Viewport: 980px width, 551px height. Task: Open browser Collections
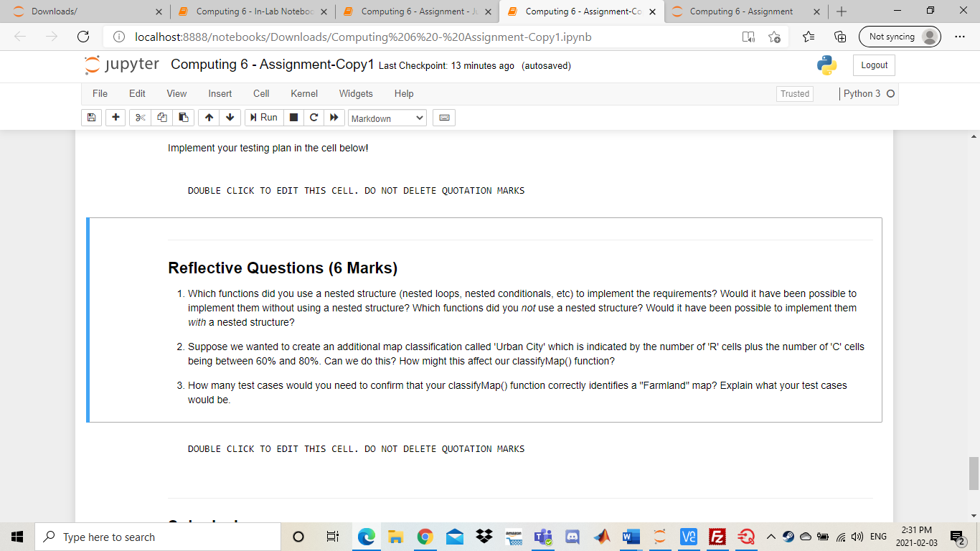point(840,37)
